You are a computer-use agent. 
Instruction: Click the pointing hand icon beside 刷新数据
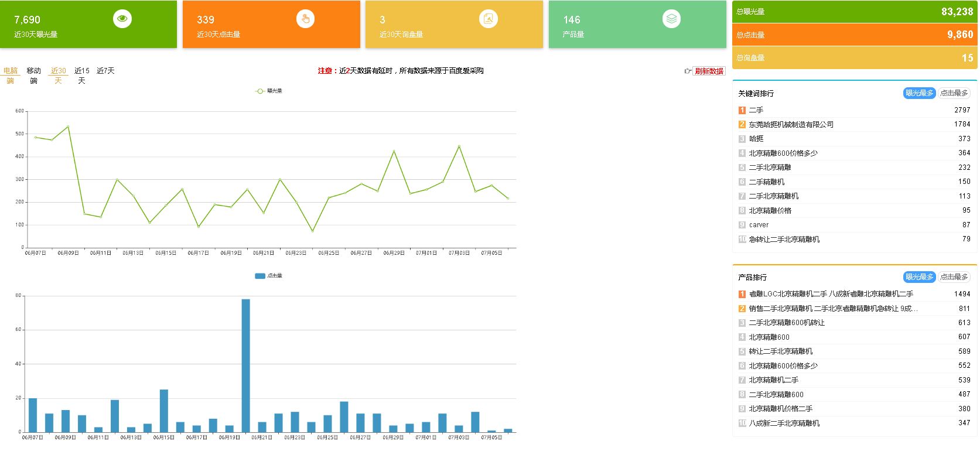[688, 71]
